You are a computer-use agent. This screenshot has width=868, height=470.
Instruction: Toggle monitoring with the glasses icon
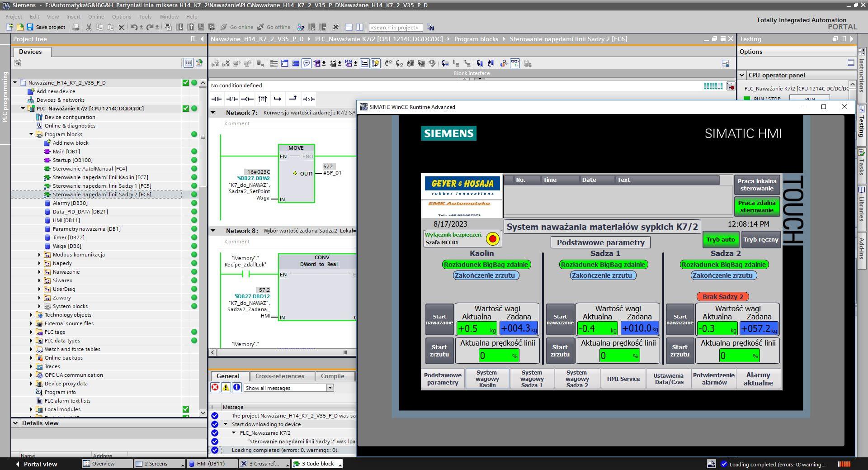point(514,63)
